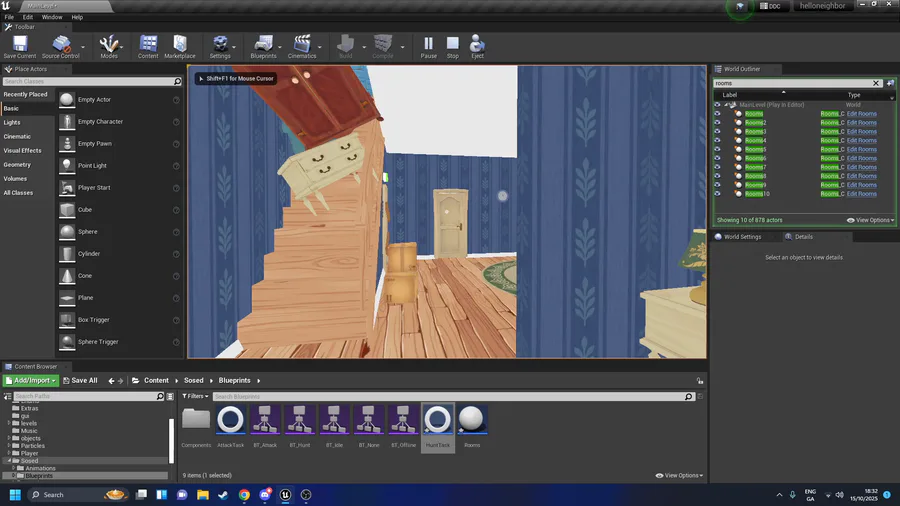Click Edit Rooms link for Rooms2
The width and height of the screenshot is (900, 506).
tap(862, 123)
